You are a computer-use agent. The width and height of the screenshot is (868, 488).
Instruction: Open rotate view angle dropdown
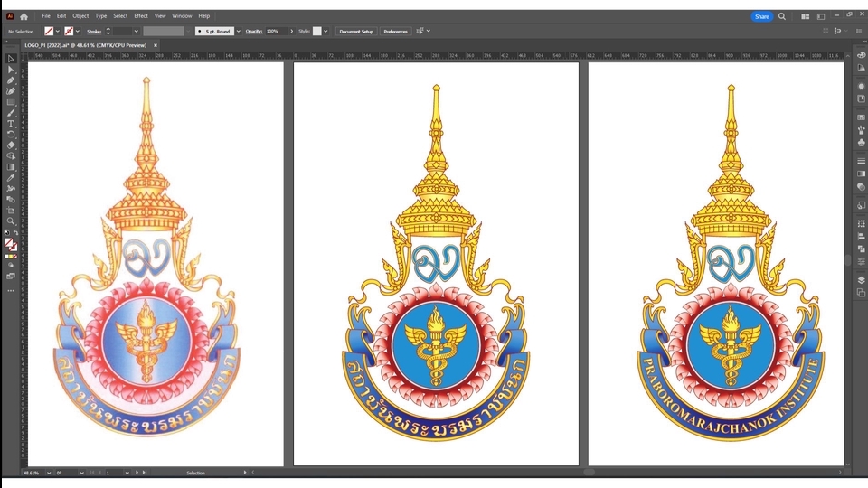82,473
